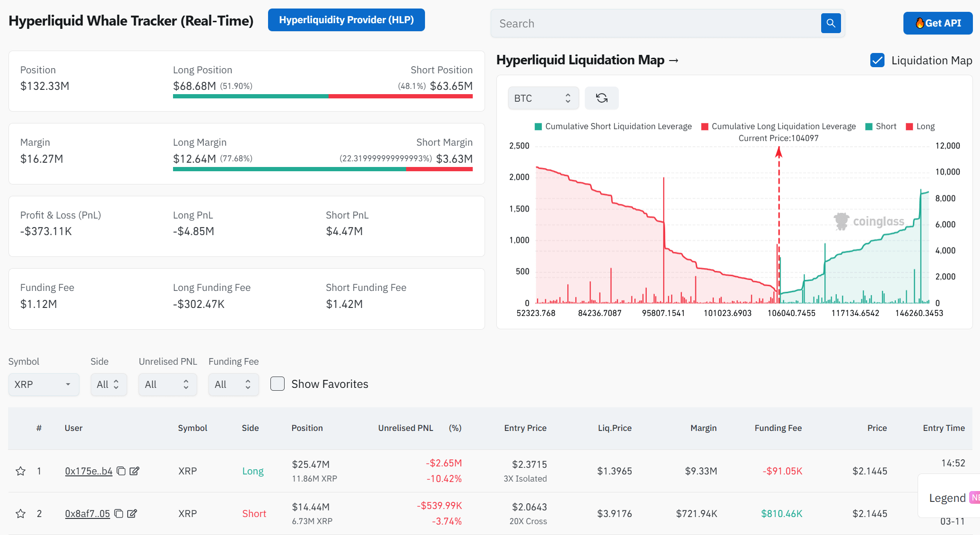980x535 pixels.
Task: Sort by the Liq.Price column header
Action: 615,428
